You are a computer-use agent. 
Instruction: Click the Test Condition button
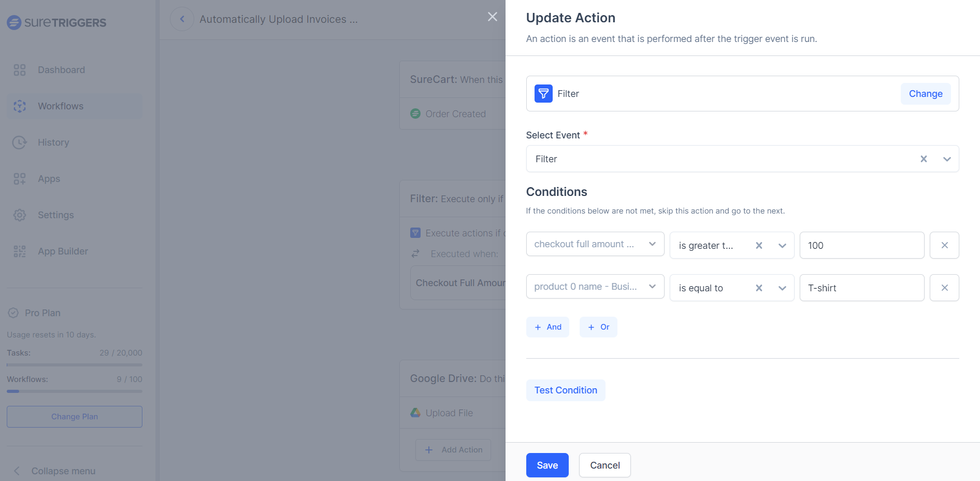(x=566, y=390)
